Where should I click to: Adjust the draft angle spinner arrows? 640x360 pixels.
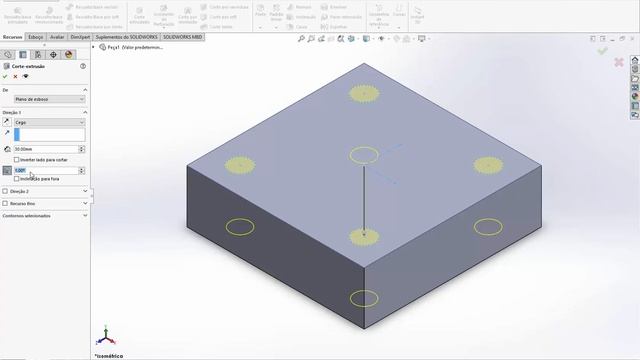[x=82, y=170]
